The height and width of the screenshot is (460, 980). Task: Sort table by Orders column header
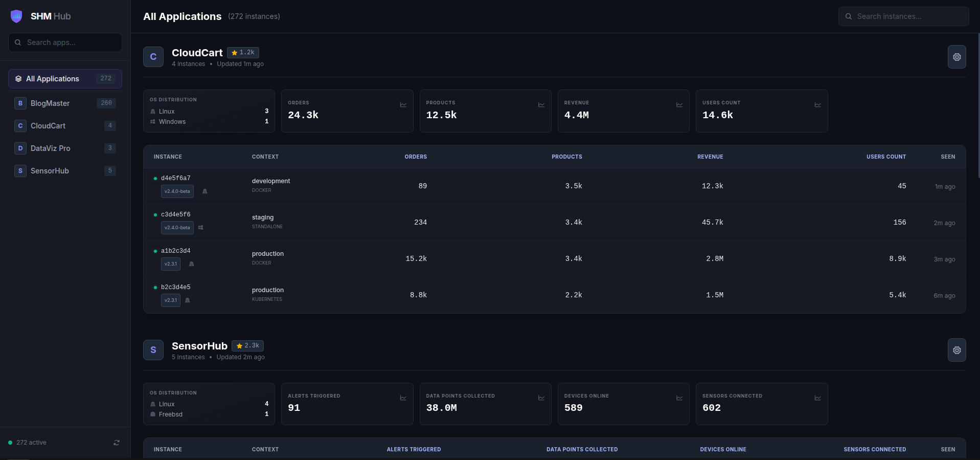pos(415,157)
